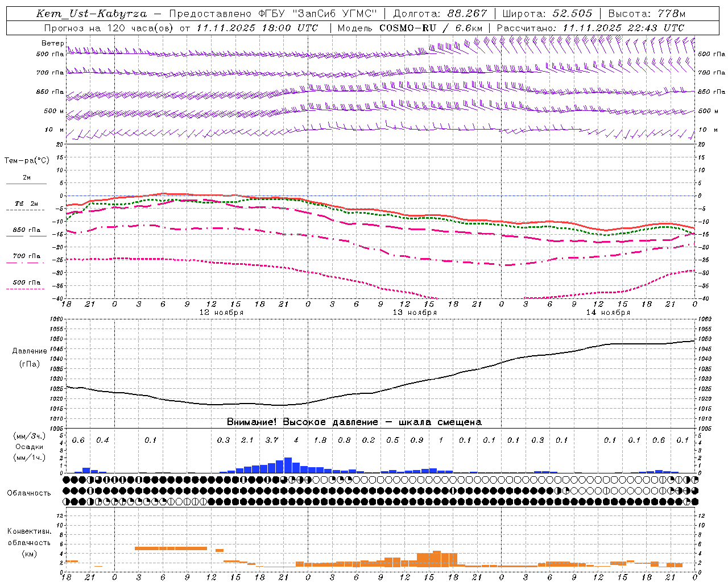Select the forecast start time 18:00 UTC

click(x=291, y=28)
